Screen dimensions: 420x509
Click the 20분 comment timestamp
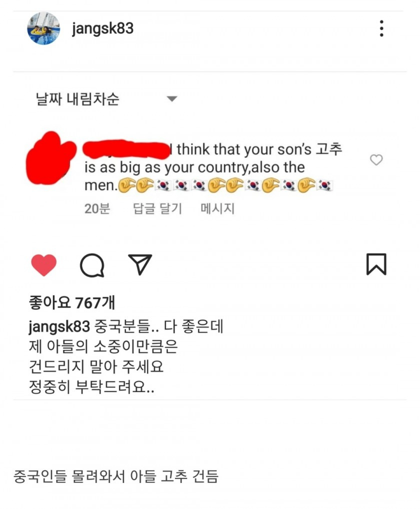click(x=97, y=208)
